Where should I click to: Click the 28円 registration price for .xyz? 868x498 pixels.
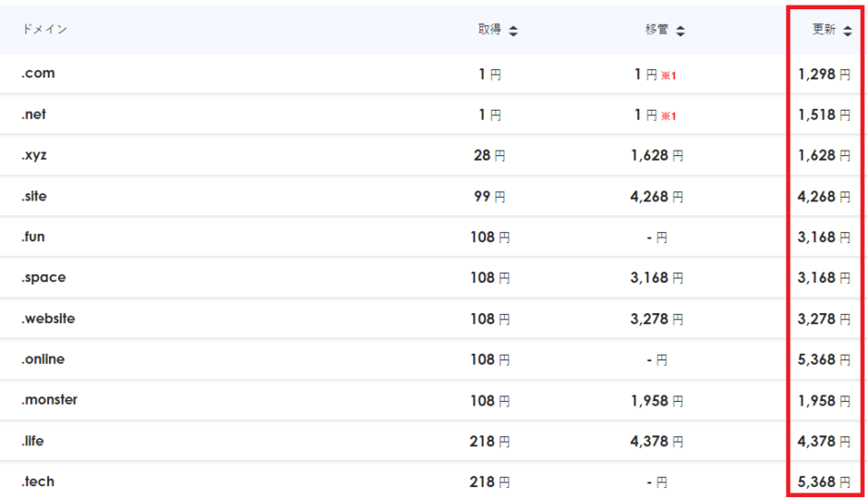(x=489, y=155)
